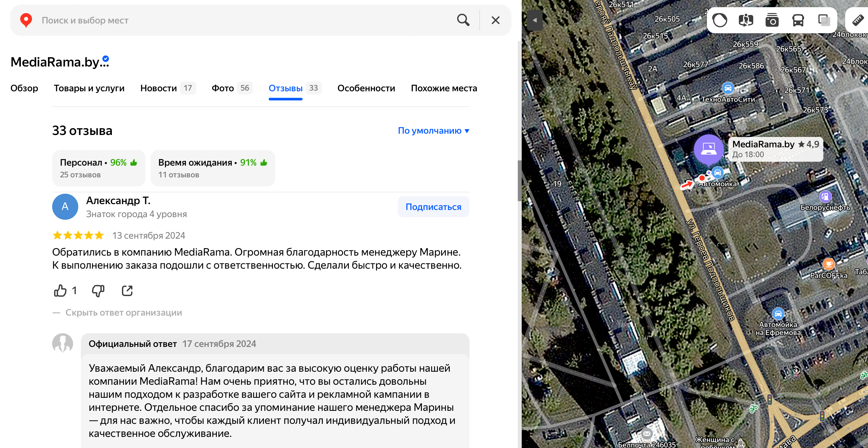The width and height of the screenshot is (868, 448).
Task: Click the ParCOFFka coffee marker
Action: [x=829, y=264]
